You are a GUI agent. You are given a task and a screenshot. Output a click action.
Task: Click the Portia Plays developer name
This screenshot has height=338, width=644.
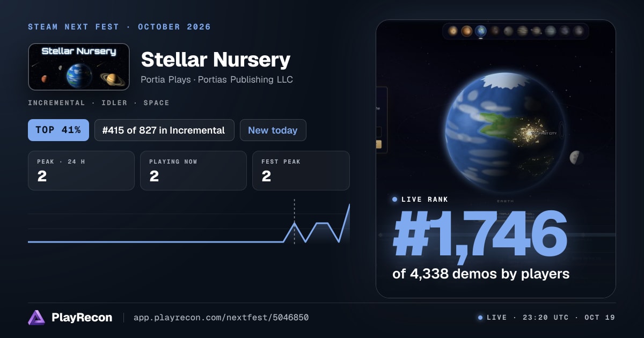pos(166,80)
